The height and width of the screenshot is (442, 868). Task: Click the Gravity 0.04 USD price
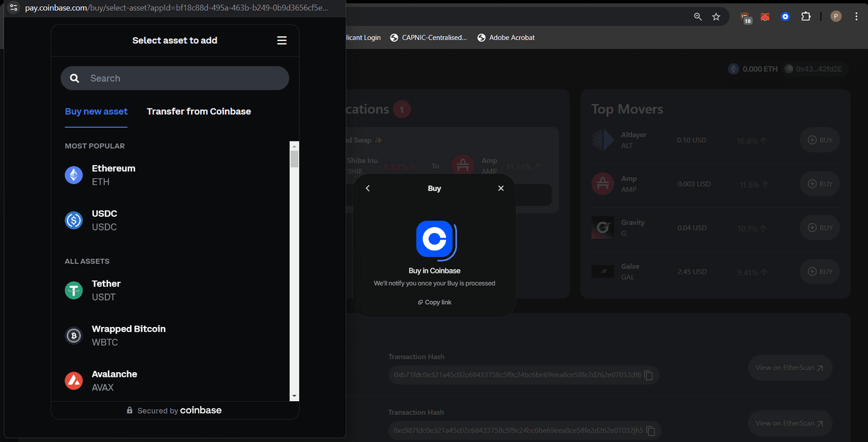(692, 228)
